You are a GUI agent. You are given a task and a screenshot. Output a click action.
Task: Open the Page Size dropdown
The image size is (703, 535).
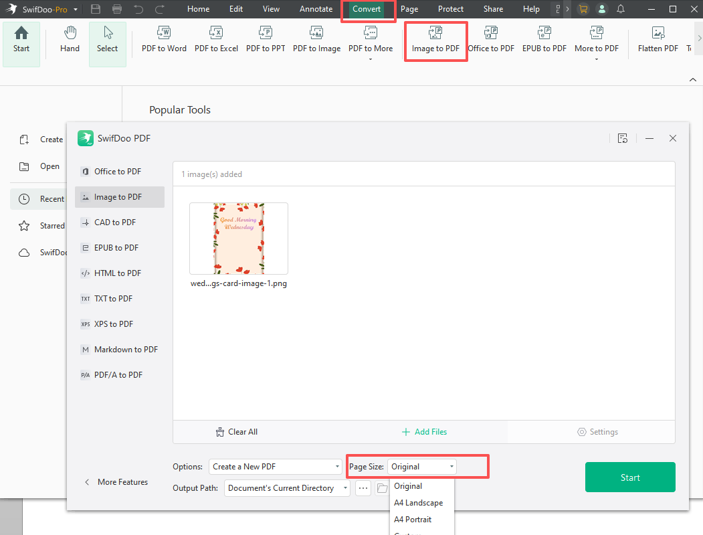coord(422,467)
